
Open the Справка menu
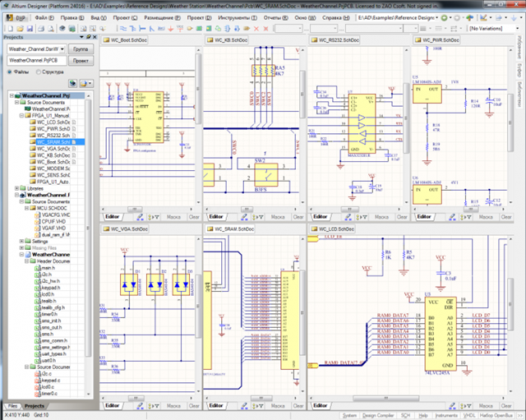coord(336,18)
